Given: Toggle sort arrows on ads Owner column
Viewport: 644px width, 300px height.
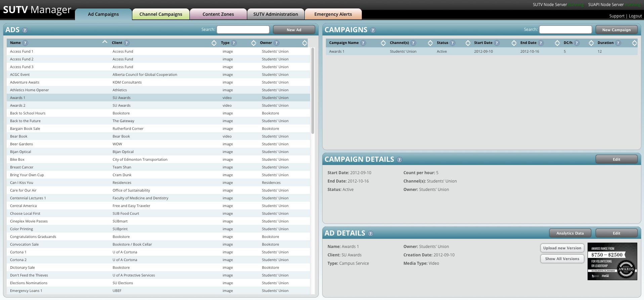Looking at the screenshot, I should tap(305, 43).
